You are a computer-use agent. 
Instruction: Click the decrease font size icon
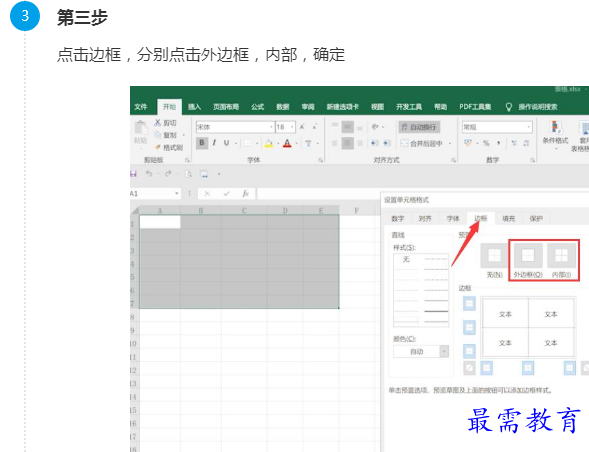(315, 127)
